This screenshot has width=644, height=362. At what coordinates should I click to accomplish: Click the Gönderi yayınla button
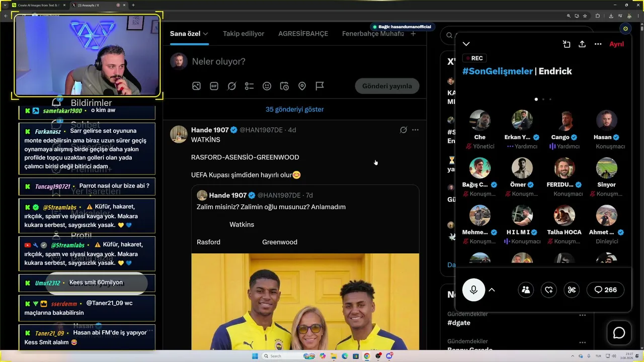pos(387,86)
